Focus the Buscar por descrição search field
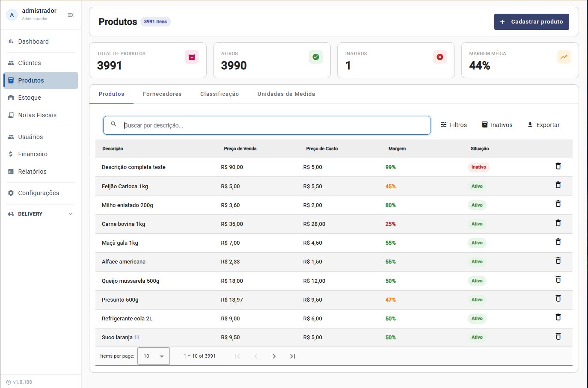 (267, 125)
